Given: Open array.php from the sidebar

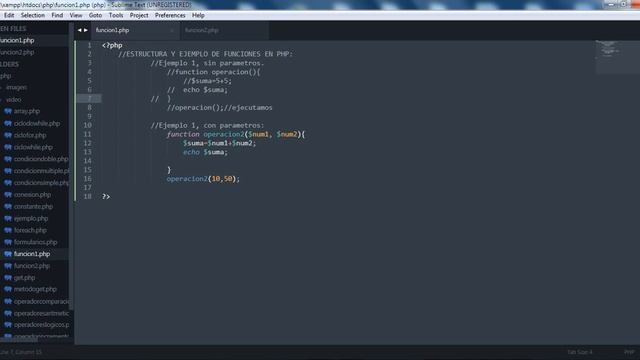Looking at the screenshot, I should tap(27, 111).
